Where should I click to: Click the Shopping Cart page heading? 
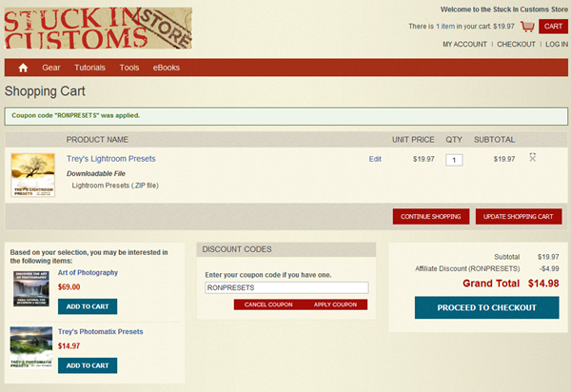[x=45, y=91]
